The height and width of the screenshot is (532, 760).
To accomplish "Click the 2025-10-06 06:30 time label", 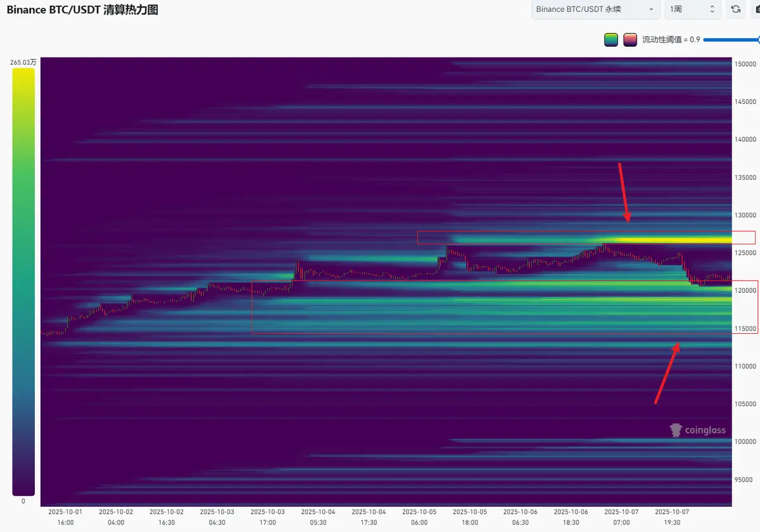I will point(521,517).
